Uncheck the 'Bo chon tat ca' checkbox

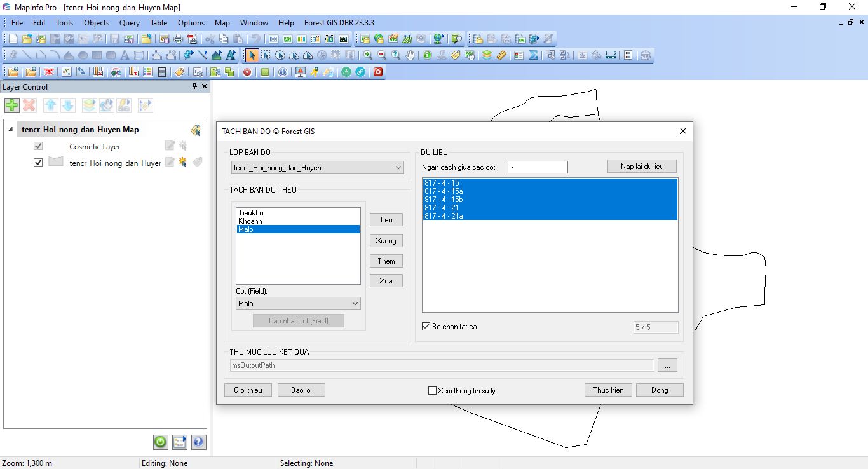(426, 327)
